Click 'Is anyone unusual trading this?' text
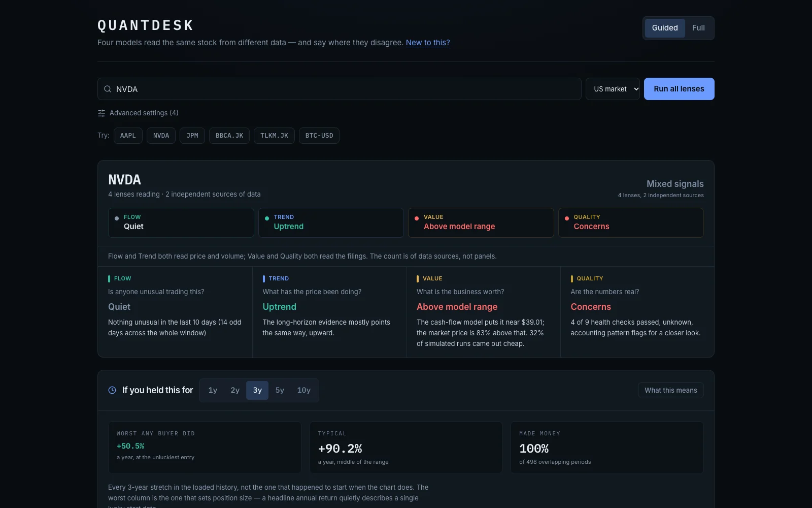The width and height of the screenshot is (812, 508). pyautogui.click(x=156, y=292)
